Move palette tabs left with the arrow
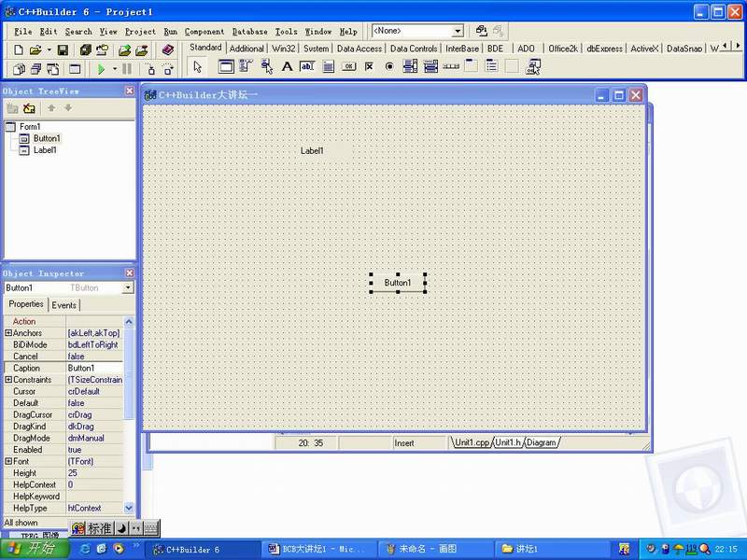 coord(725,46)
